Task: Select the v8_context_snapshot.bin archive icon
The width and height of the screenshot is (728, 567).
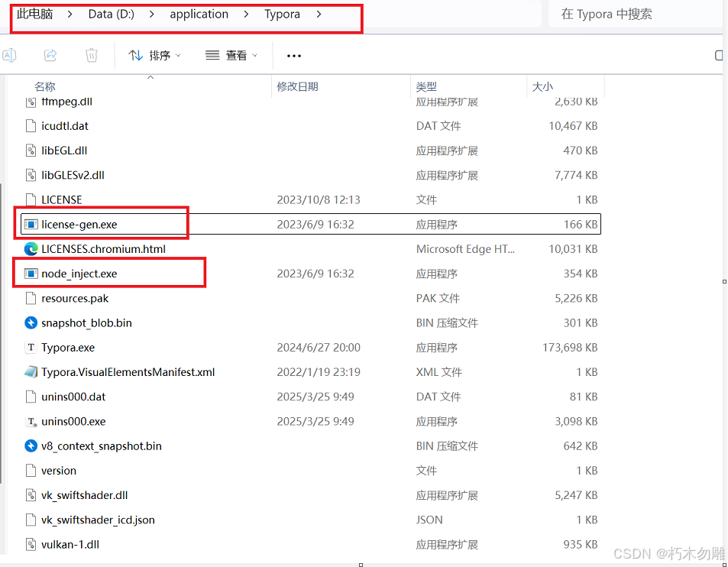Action: pyautogui.click(x=31, y=446)
